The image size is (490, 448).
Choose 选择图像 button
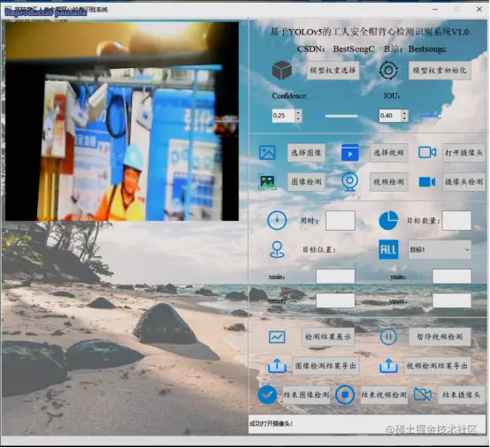(306, 153)
